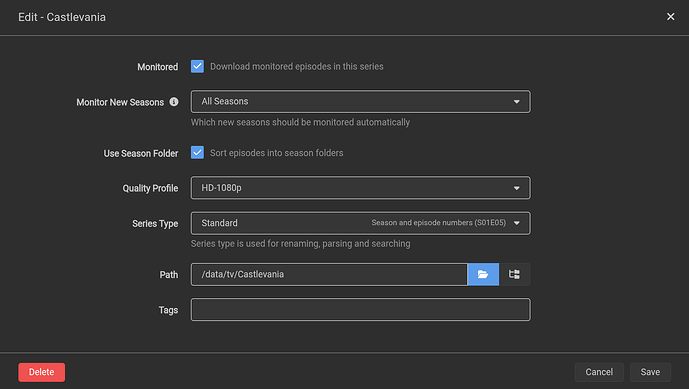The width and height of the screenshot is (689, 389).
Task: Click the Path field containing /data/tv/Castlevania
Action: [x=329, y=274]
